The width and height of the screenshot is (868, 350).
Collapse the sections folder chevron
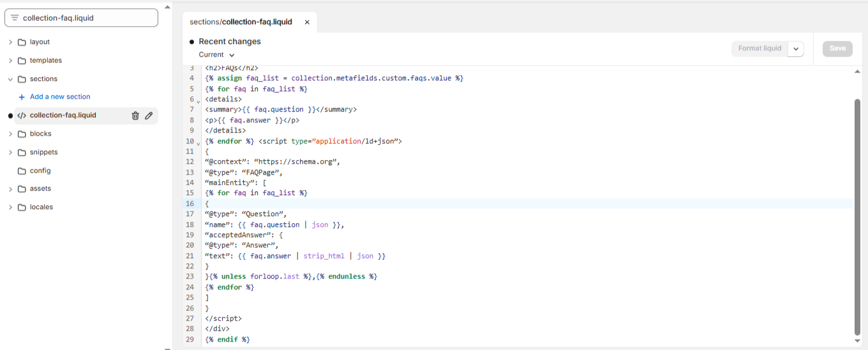[10, 79]
